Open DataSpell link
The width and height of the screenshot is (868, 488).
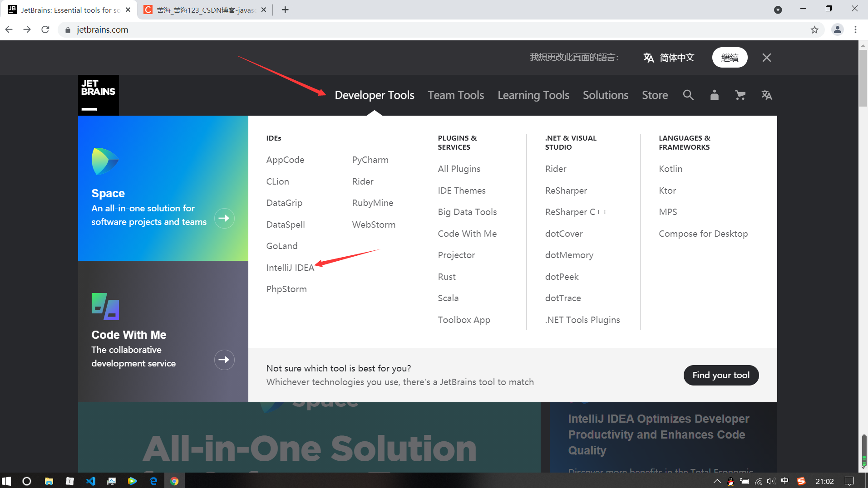click(x=286, y=224)
